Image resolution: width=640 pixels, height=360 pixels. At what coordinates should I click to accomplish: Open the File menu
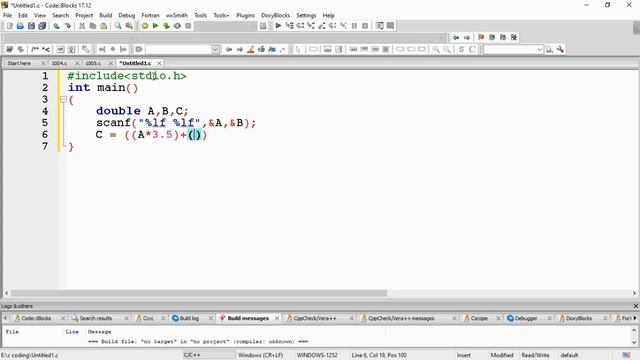click(x=7, y=16)
